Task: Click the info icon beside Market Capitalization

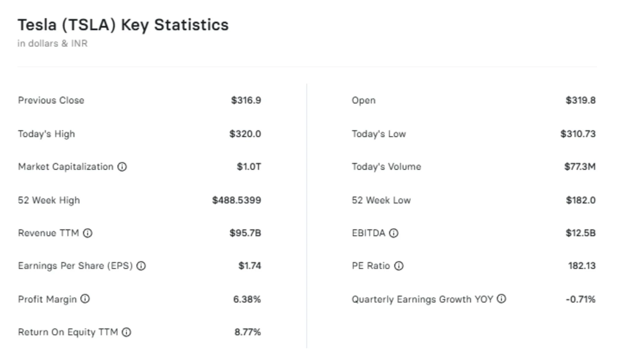Action: 122,167
